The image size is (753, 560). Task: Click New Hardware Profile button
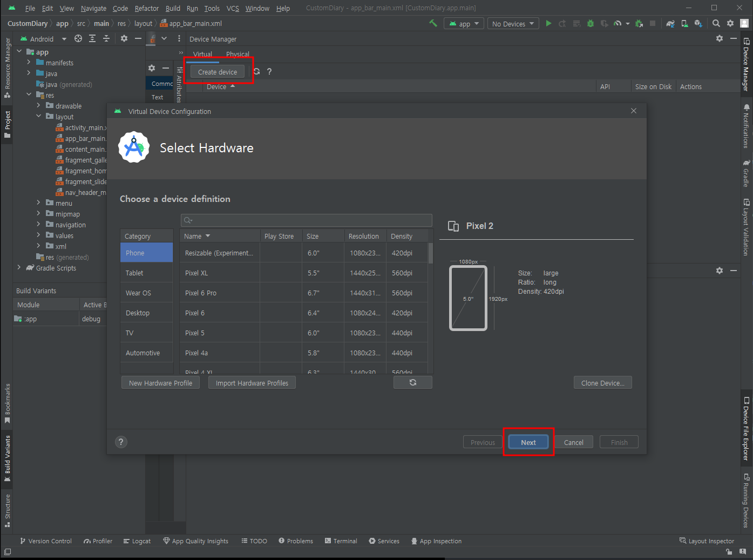[160, 383]
